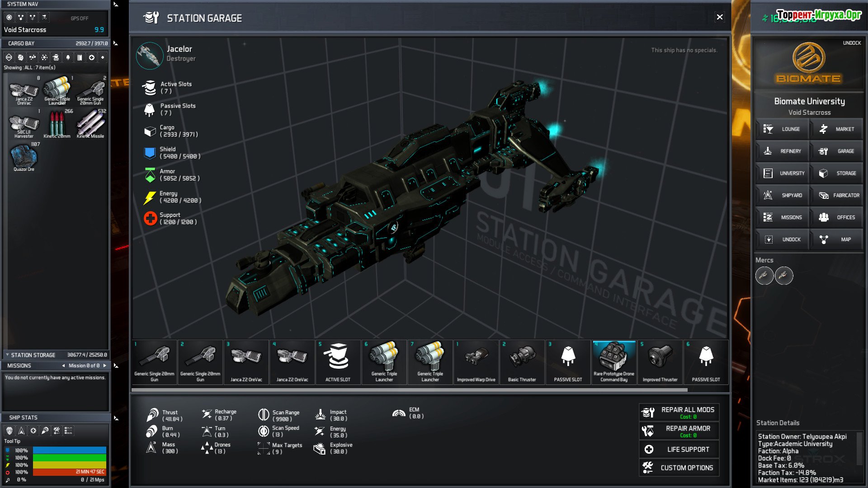
Task: Open the University tab in station menu
Action: (783, 173)
